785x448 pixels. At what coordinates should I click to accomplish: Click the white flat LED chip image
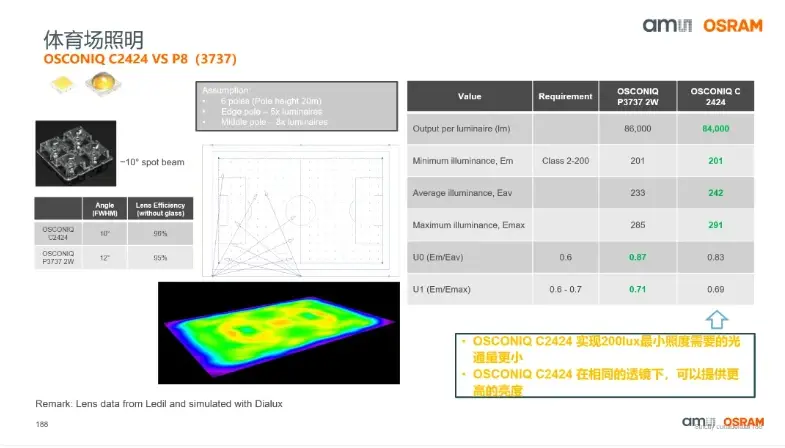point(63,84)
